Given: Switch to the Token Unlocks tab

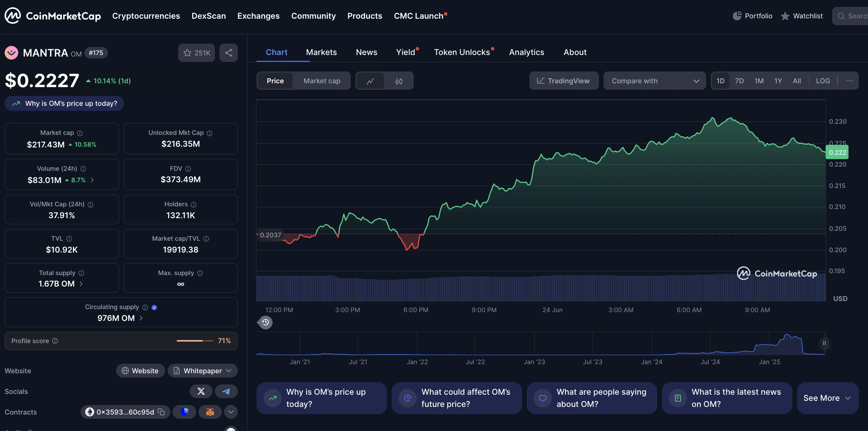Looking at the screenshot, I should tap(463, 52).
